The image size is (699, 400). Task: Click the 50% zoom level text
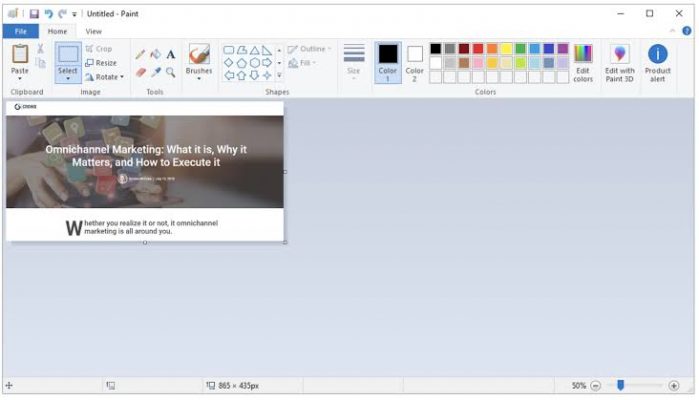[x=579, y=386]
